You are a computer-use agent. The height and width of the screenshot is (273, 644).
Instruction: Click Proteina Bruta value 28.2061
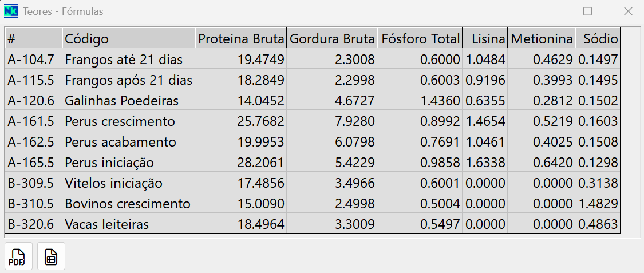240,162
